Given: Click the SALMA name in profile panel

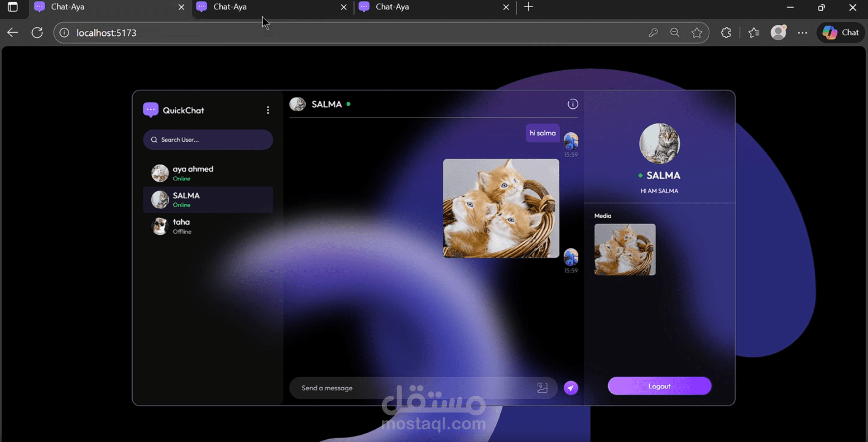Looking at the screenshot, I should [663, 175].
